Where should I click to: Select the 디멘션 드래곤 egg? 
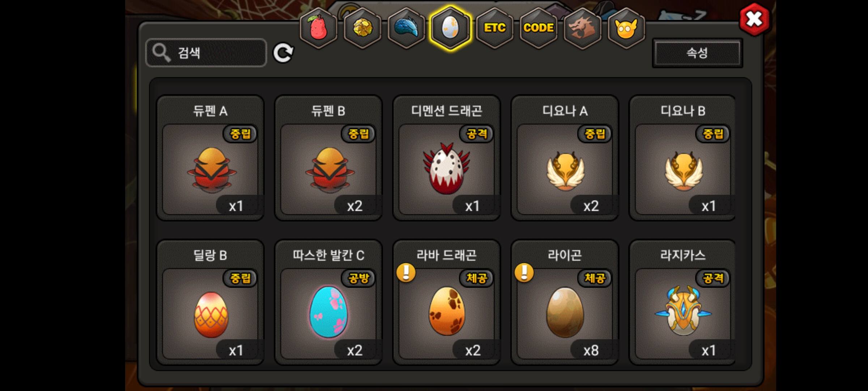pos(446,158)
